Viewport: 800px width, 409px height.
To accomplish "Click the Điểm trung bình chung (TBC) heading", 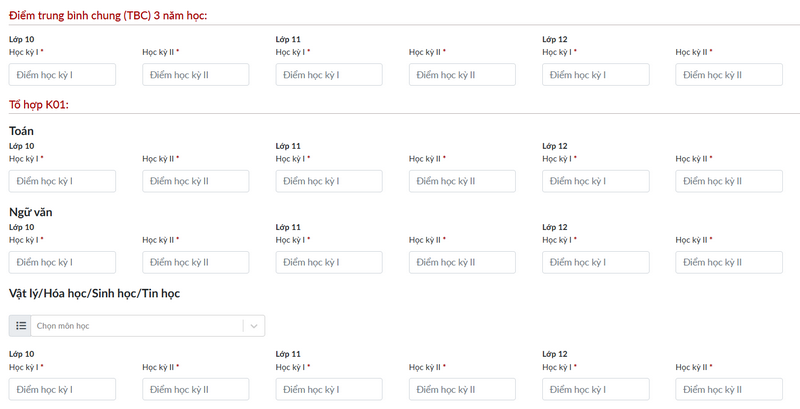I will point(108,15).
